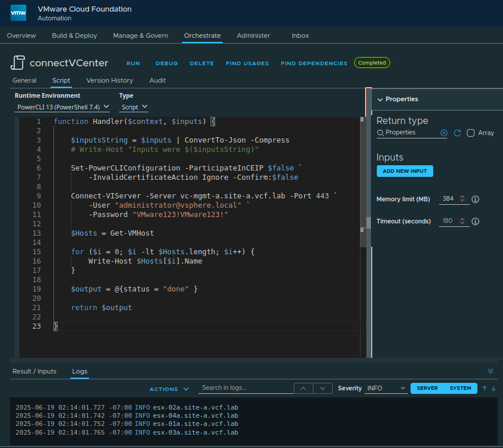Viewport: 503px width, 448px height.
Task: Click FIND USAGES button
Action: (x=247, y=63)
